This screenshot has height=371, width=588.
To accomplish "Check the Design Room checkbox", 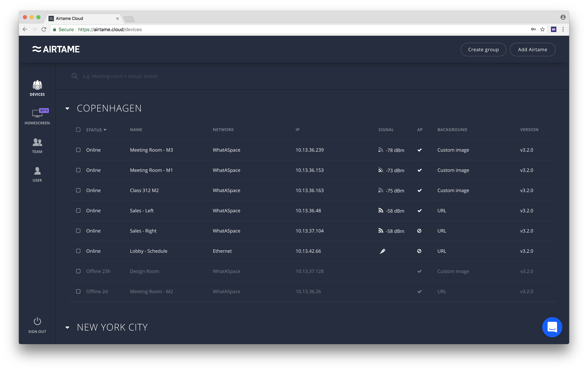I will click(78, 271).
